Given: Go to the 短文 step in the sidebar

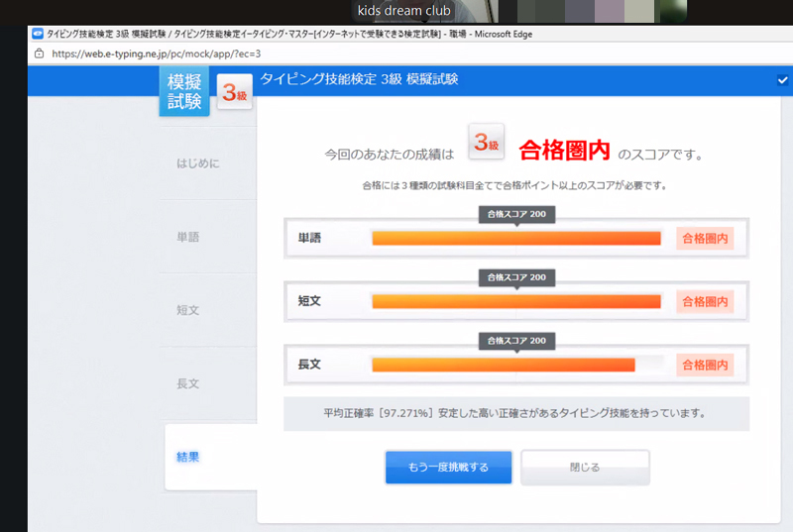Looking at the screenshot, I should (187, 310).
